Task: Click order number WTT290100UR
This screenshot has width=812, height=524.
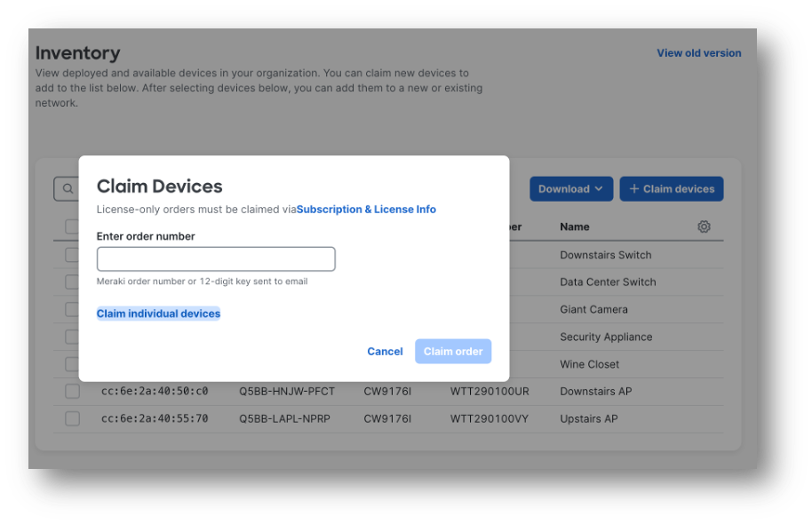Action: click(x=490, y=391)
